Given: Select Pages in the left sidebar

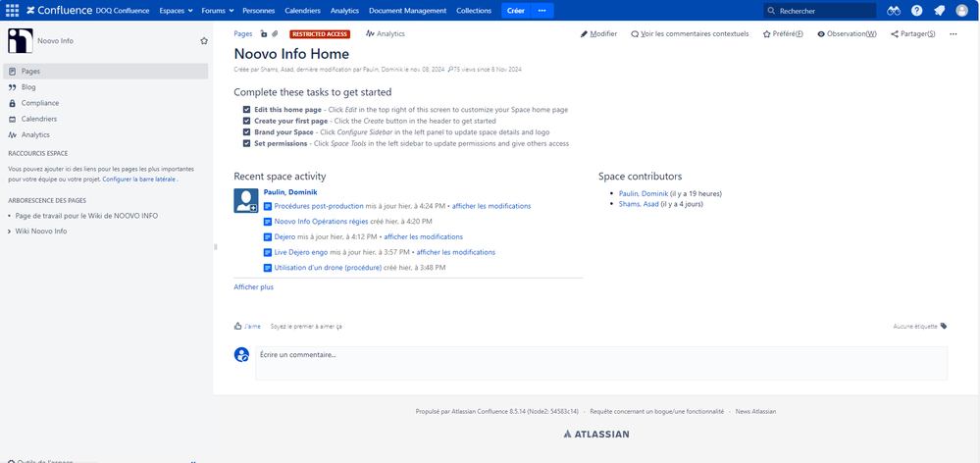Looking at the screenshot, I should [106, 72].
